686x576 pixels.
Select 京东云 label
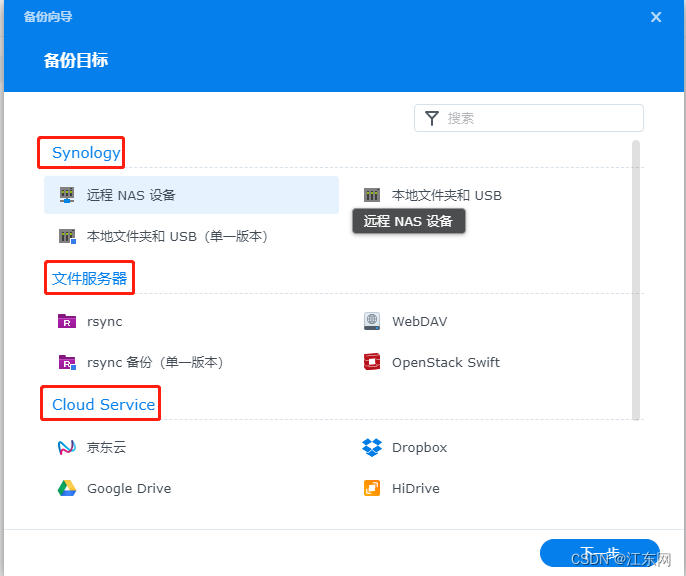point(106,447)
